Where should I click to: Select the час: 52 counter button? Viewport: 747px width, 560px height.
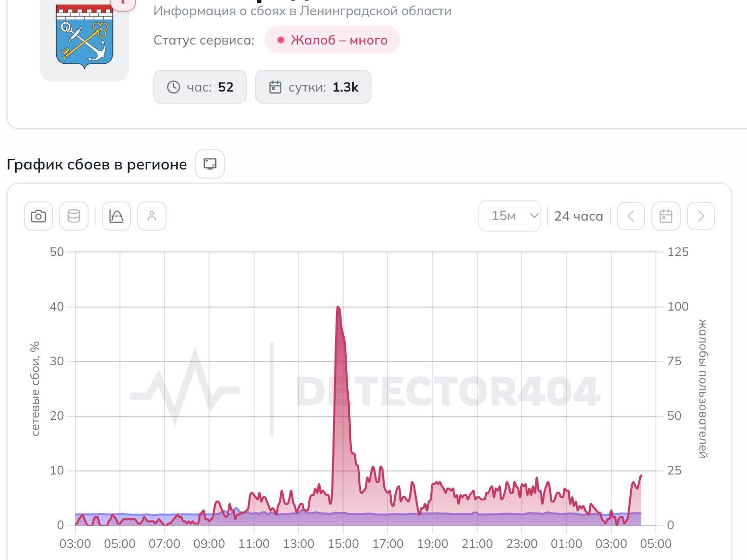coord(200,87)
